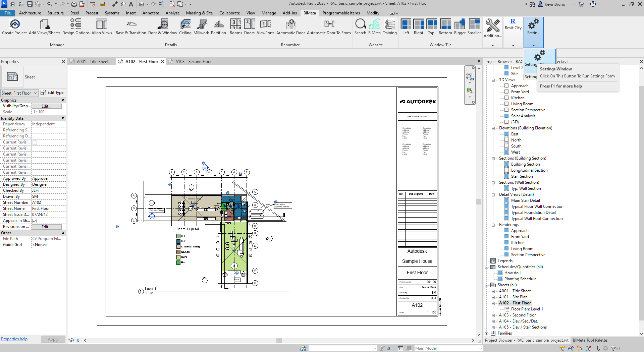Open the Annotate ribbon tab
Screen dimensions: 644x352
[x=151, y=13]
